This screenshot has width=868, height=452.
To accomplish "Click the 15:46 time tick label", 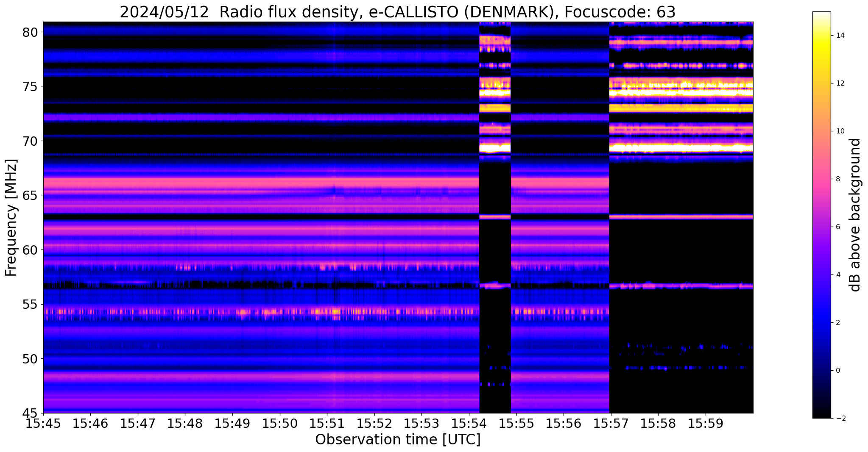I will point(90,423).
